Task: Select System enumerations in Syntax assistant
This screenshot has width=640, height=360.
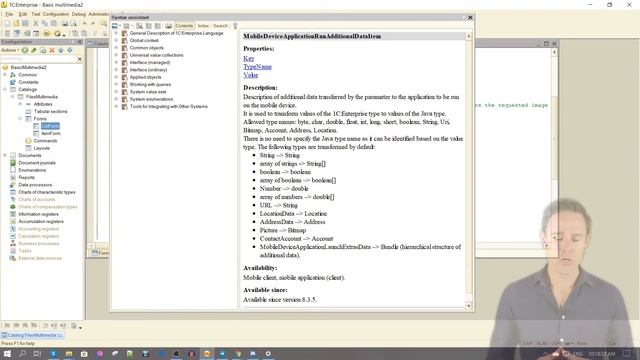Action: 151,99
